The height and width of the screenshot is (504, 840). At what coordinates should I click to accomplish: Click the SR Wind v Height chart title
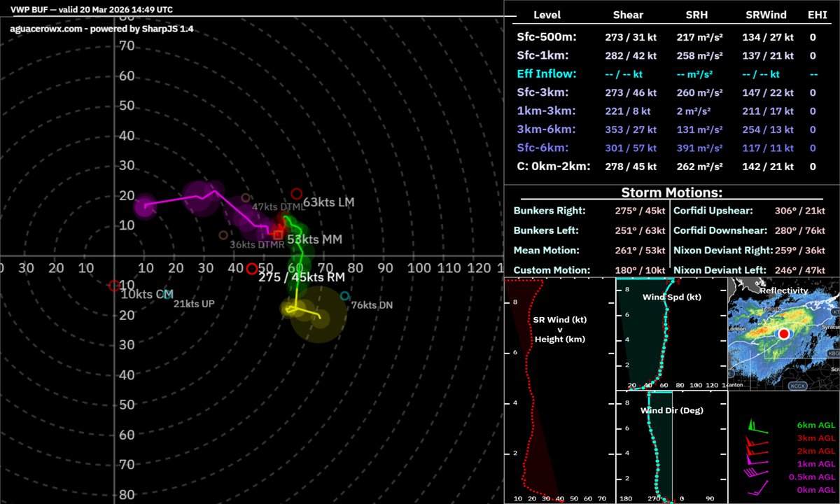coord(559,329)
